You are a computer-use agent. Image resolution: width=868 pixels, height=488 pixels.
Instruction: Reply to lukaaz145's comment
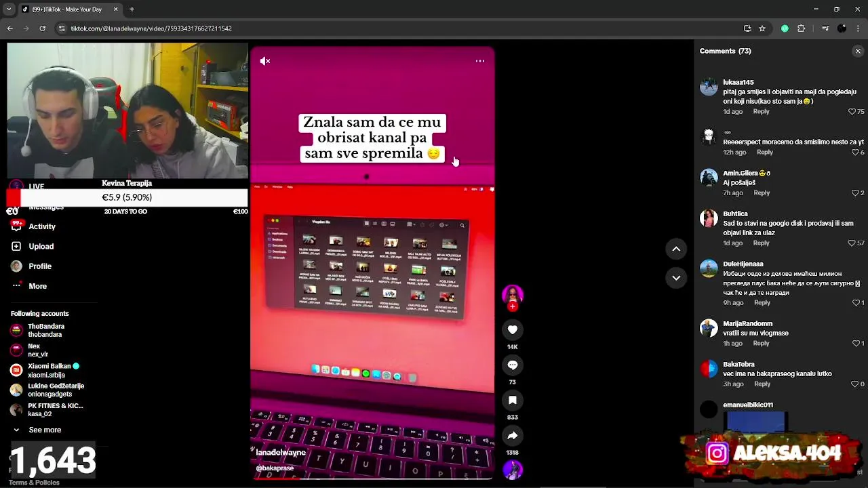pyautogui.click(x=761, y=112)
